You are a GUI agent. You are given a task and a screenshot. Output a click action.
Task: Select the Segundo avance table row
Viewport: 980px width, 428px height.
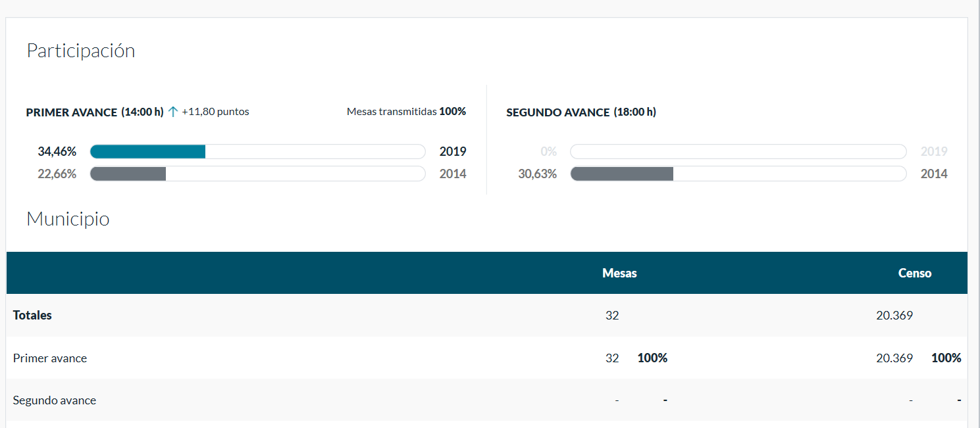coord(55,400)
